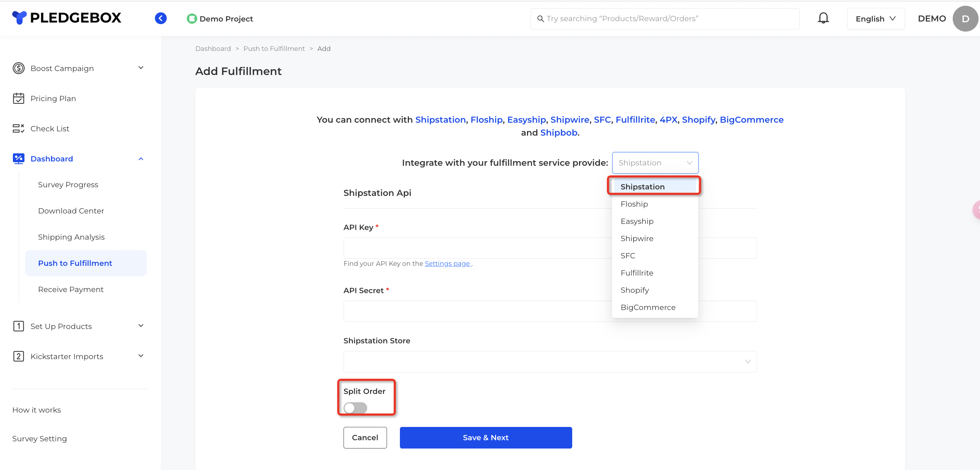Open Easyship link in intro text

[526, 120]
